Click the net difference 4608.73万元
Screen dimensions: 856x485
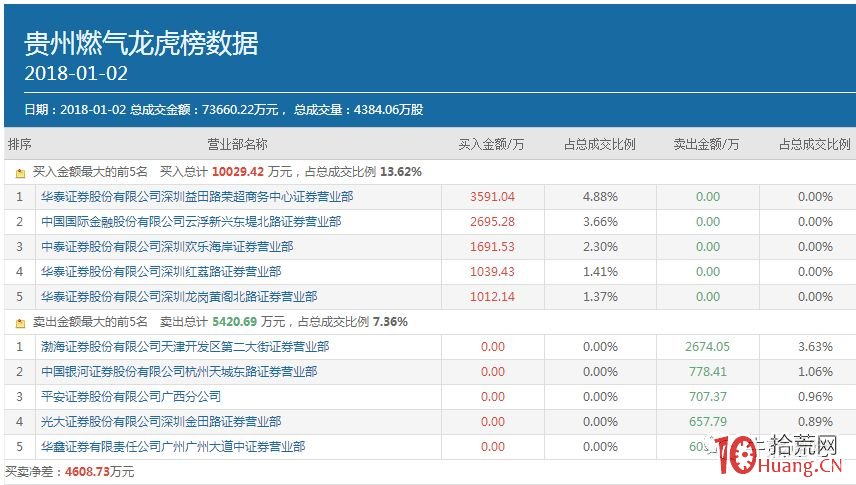pyautogui.click(x=99, y=472)
